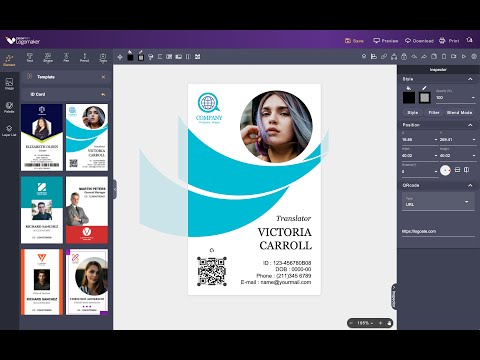The image size is (480, 360).
Task: Click the Print button
Action: tap(449, 41)
